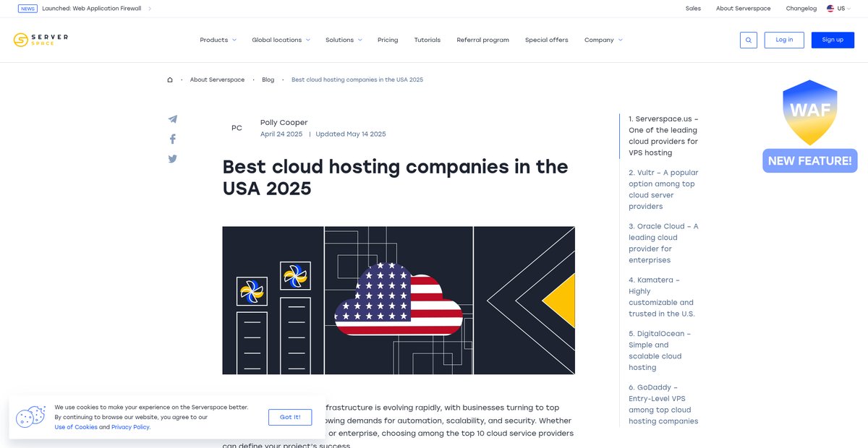Jump to section 5 DigitalOcean in contents

[x=660, y=350]
